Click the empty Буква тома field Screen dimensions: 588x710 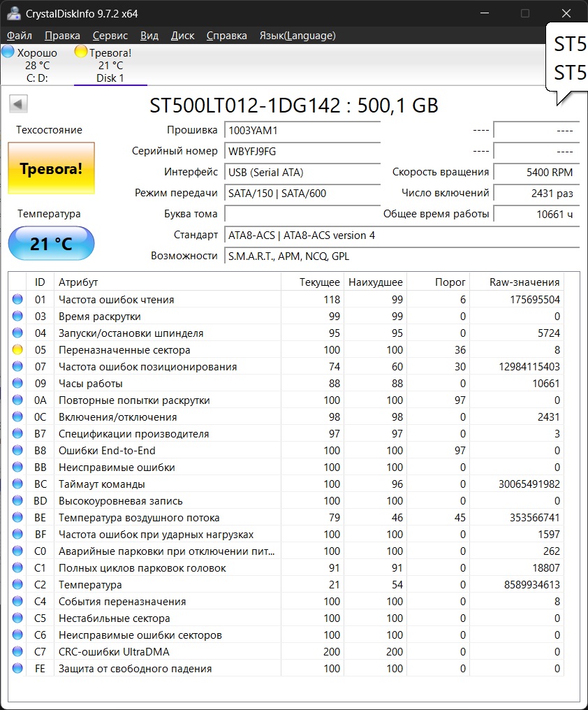pos(302,214)
